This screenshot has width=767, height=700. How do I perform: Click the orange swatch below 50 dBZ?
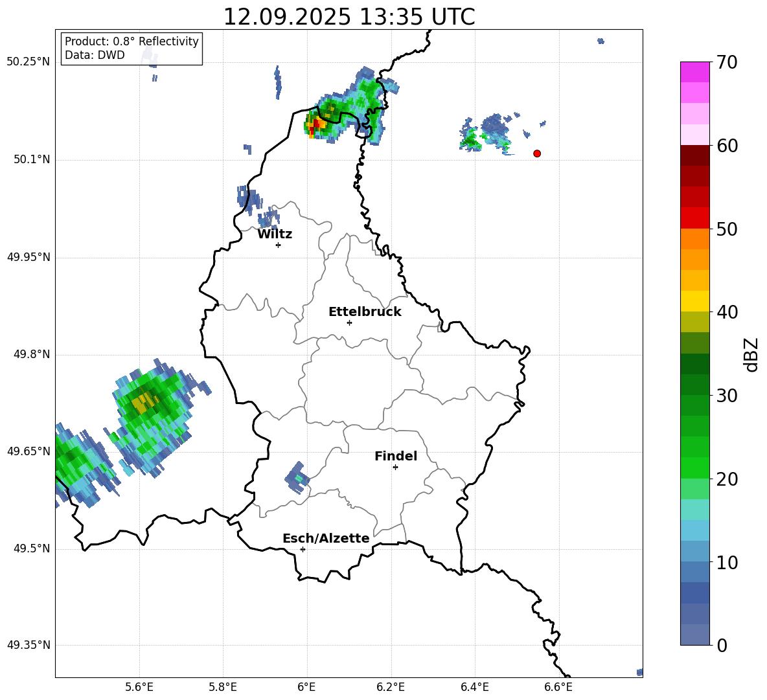coord(694,239)
